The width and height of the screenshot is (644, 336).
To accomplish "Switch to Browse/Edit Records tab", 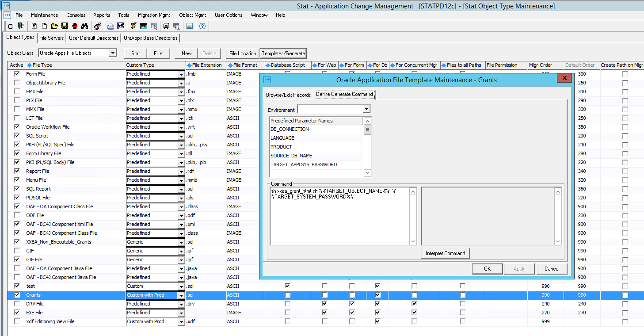I will click(x=288, y=95).
